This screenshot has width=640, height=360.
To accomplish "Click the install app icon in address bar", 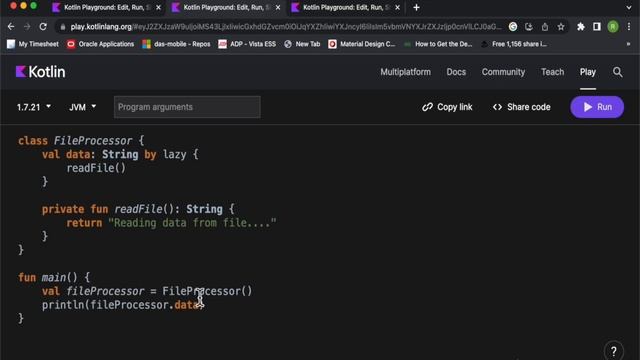I will [x=529, y=27].
